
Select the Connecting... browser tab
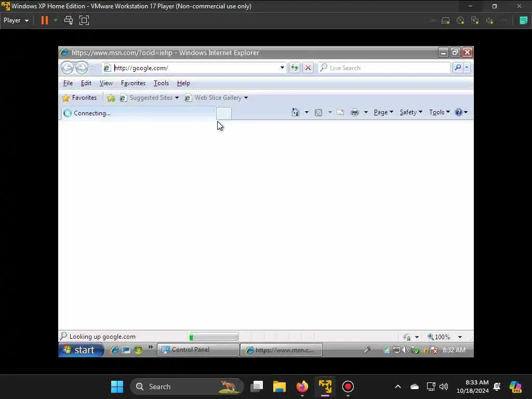(138, 113)
